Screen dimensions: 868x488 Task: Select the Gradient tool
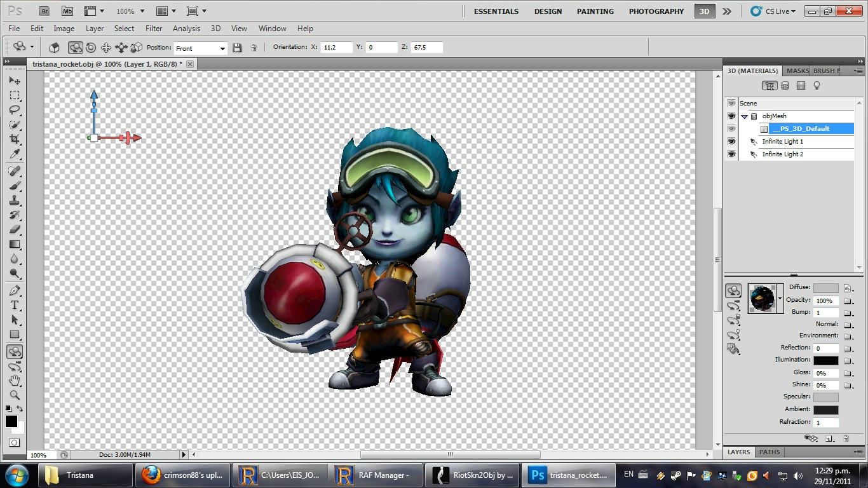coord(15,245)
